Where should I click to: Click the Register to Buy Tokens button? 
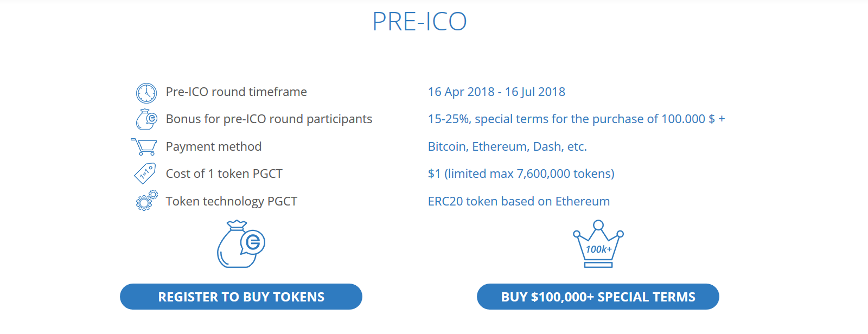(x=241, y=297)
